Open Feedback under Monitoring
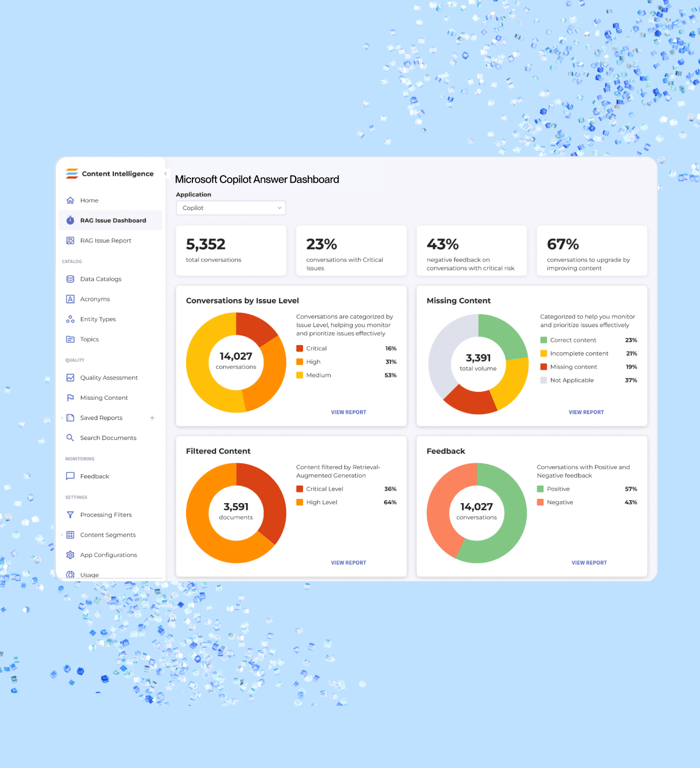700x768 pixels. tap(110, 476)
